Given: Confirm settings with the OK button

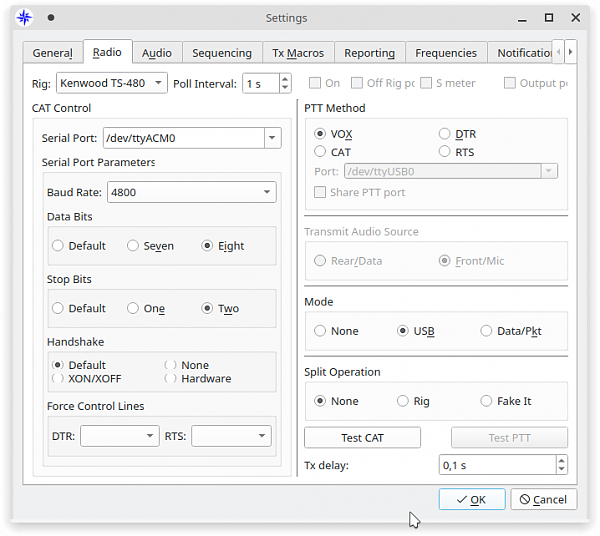Looking at the screenshot, I should click(471, 499).
